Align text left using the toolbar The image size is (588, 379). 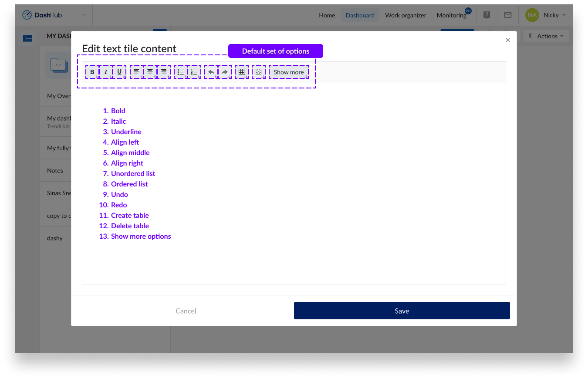pyautogui.click(x=136, y=72)
